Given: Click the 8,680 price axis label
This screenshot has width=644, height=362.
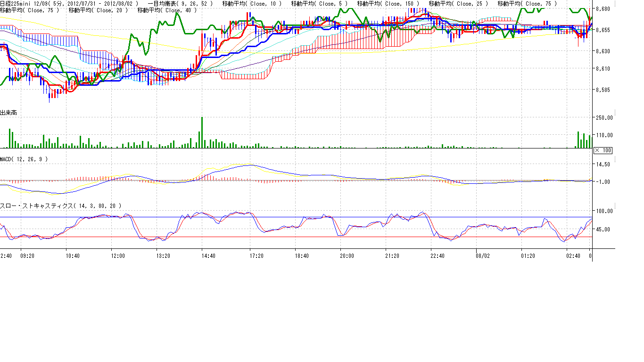Looking at the screenshot, I should coord(603,9).
